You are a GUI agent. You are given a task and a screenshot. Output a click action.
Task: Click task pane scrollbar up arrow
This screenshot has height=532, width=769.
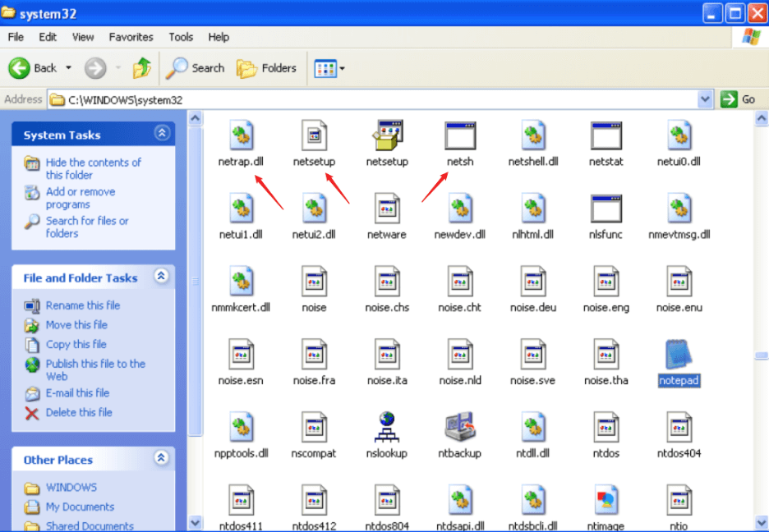196,118
